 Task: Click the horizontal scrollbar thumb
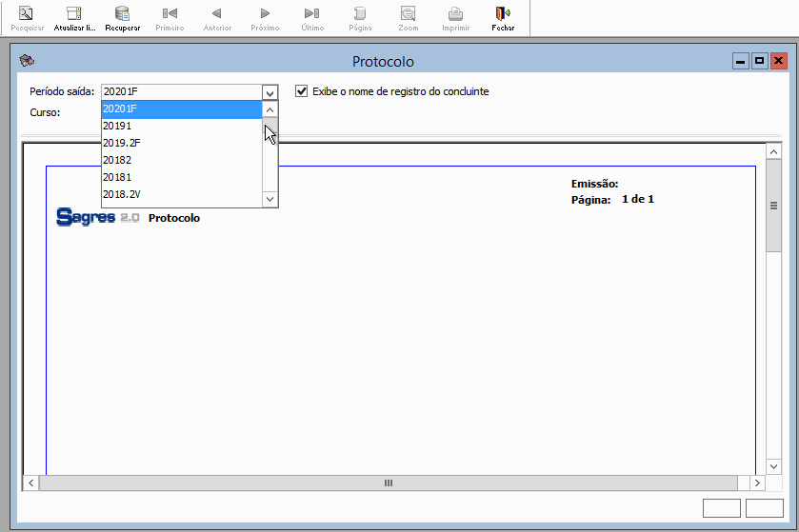[x=388, y=483]
